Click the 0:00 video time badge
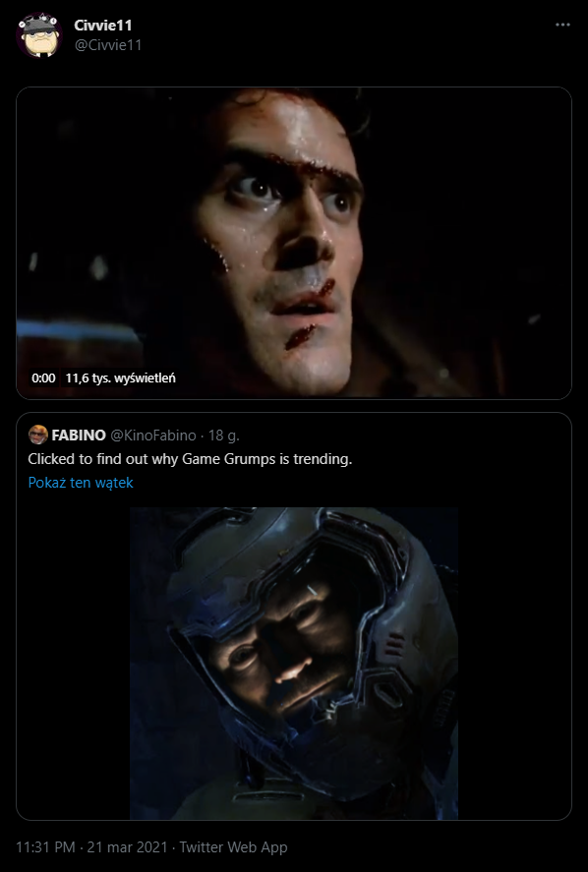The width and height of the screenshot is (588, 872). click(43, 378)
